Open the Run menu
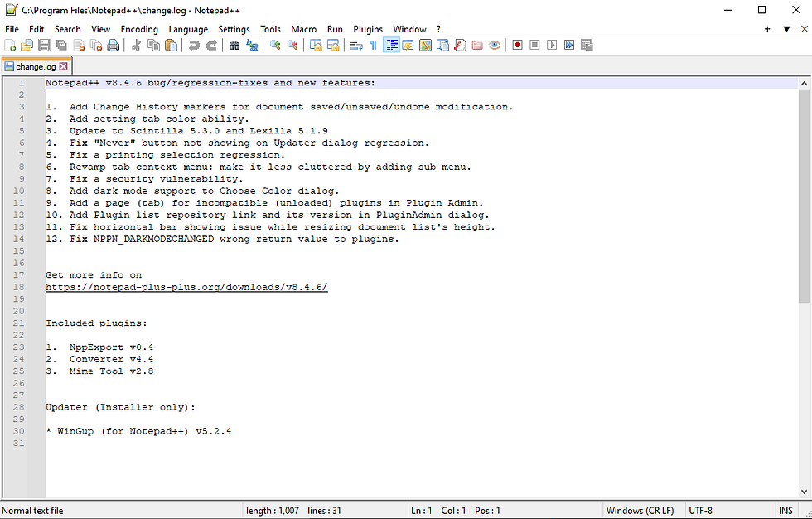This screenshot has height=519, width=812. (x=335, y=29)
